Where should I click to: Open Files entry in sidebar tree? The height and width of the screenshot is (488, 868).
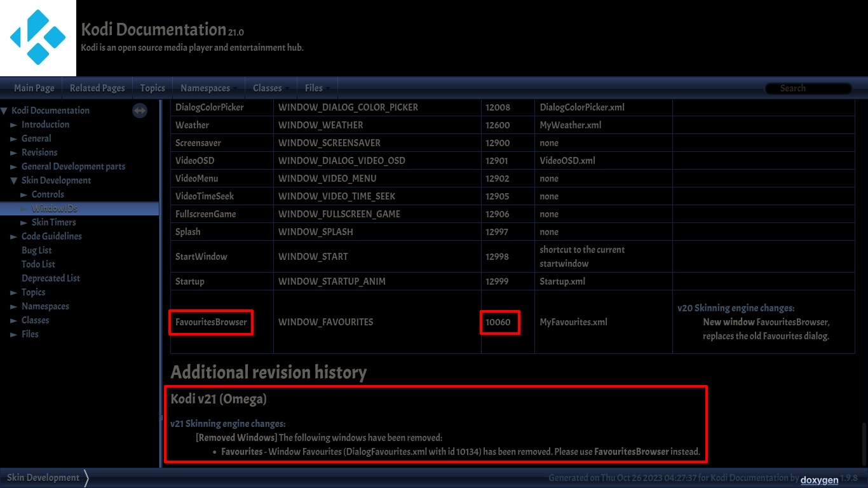click(30, 334)
